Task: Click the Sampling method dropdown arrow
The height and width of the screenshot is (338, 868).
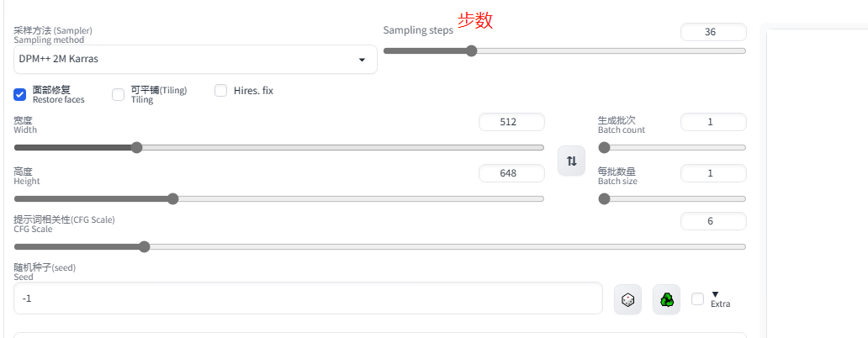Action: 362,60
